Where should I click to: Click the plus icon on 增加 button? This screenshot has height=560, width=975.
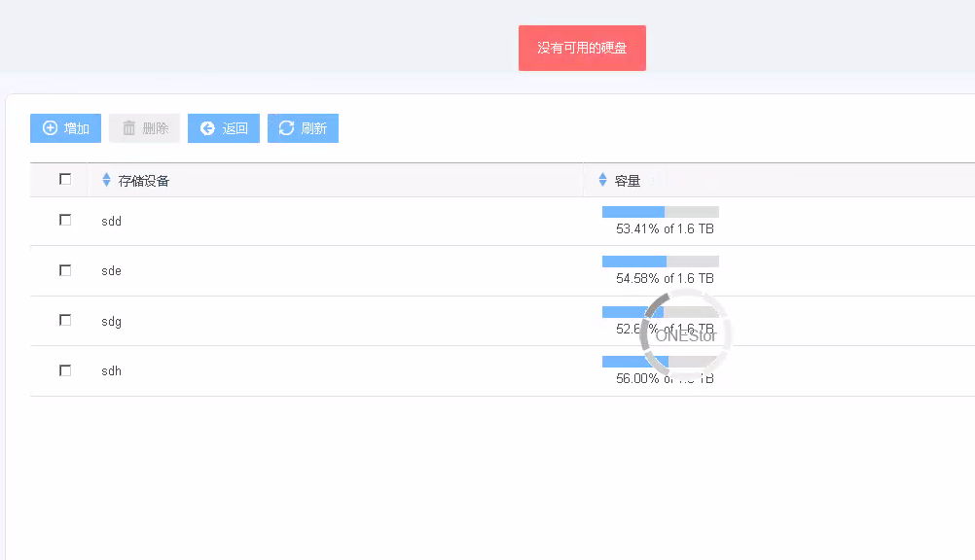51,128
